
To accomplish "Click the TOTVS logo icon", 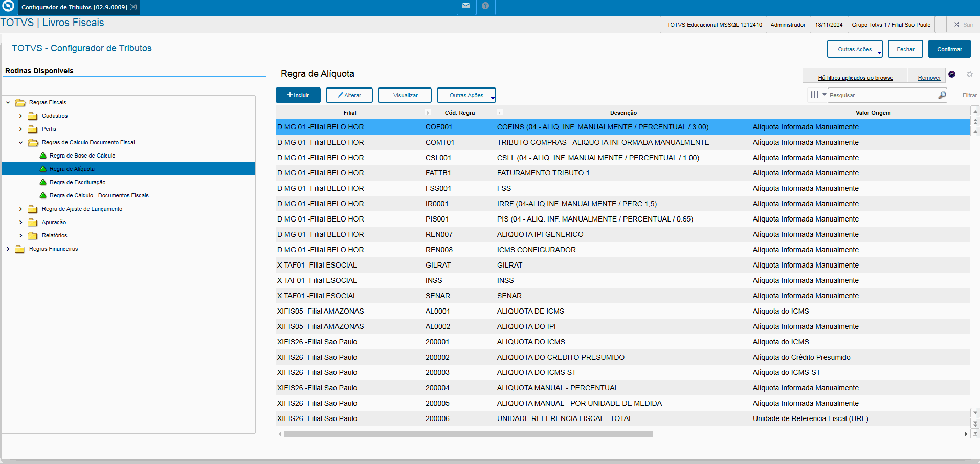I will 8,6.
